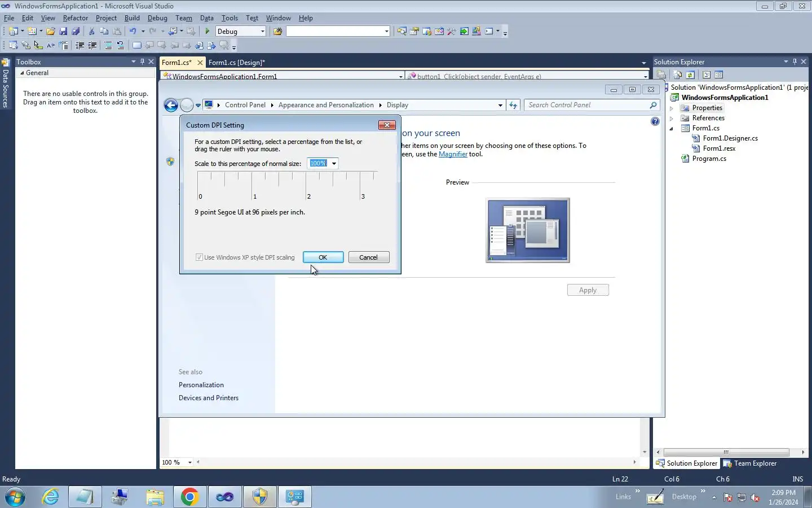Image resolution: width=812 pixels, height=508 pixels.
Task: Open the Build menu
Action: [x=132, y=18]
